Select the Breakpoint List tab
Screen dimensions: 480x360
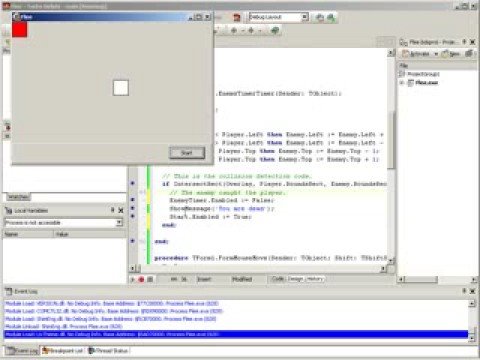coord(63,351)
